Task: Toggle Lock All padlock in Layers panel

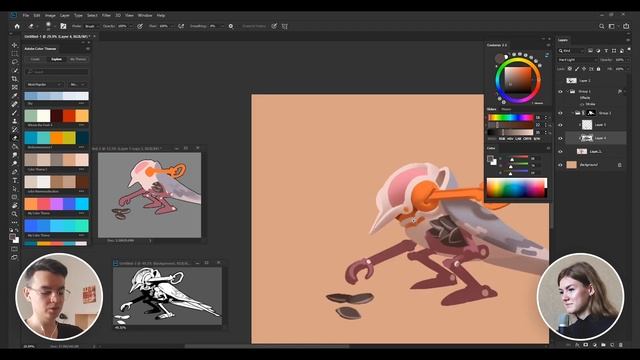Action: [x=599, y=69]
